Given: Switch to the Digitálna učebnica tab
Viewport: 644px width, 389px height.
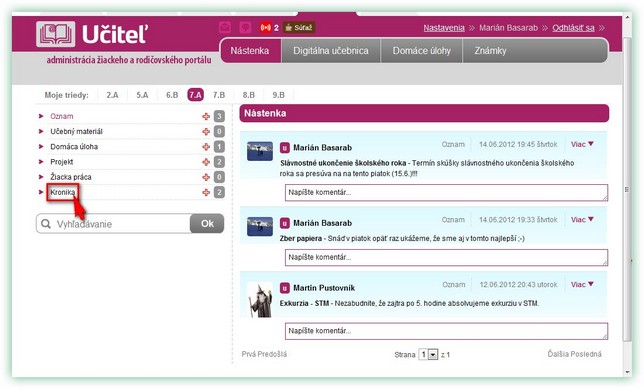Looking at the screenshot, I should [331, 51].
